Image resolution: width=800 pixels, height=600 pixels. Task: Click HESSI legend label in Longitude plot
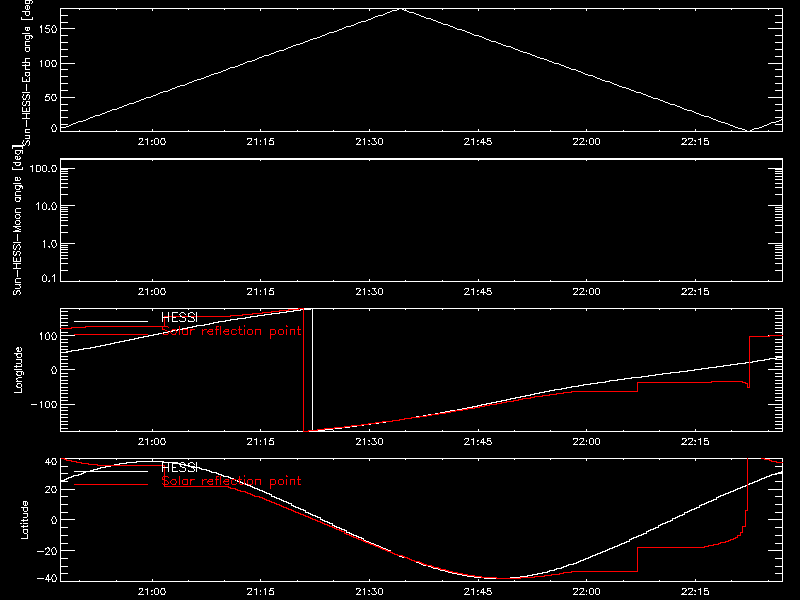click(x=179, y=317)
